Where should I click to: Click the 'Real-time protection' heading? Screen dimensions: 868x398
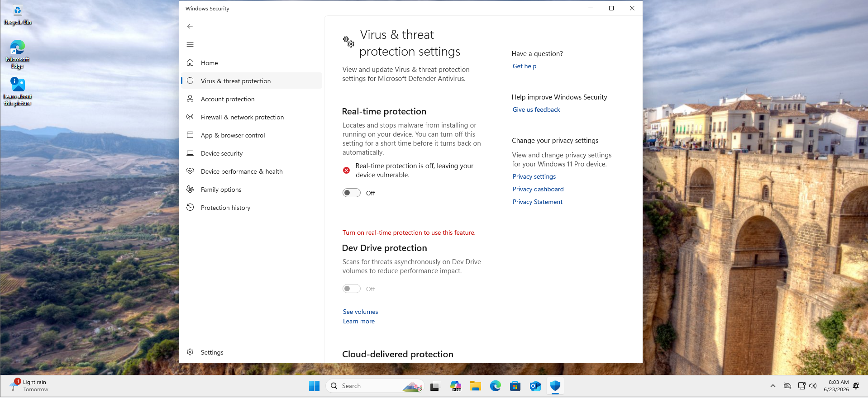(x=384, y=111)
